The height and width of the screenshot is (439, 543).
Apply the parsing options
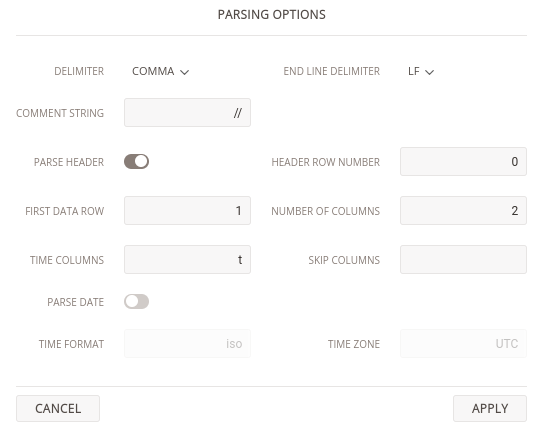pos(490,409)
